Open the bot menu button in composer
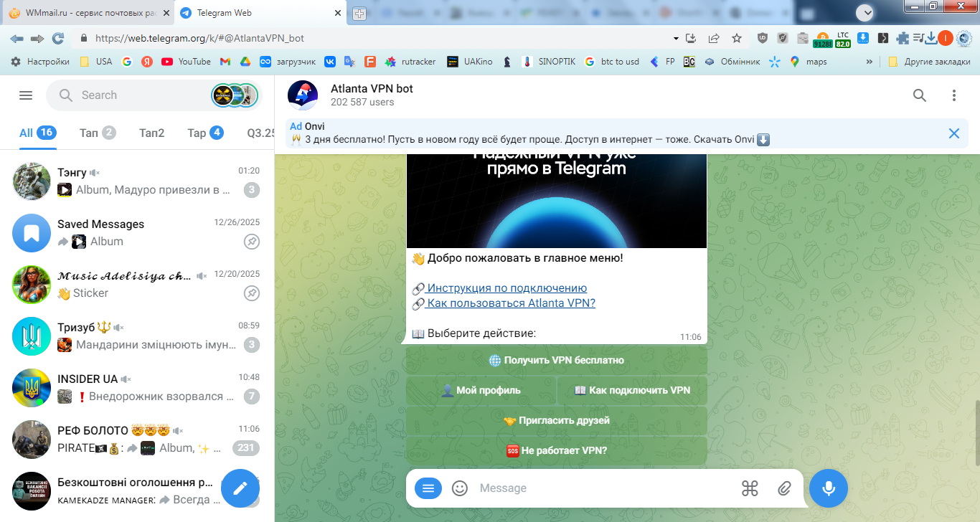This screenshot has width=980, height=522. [x=428, y=488]
